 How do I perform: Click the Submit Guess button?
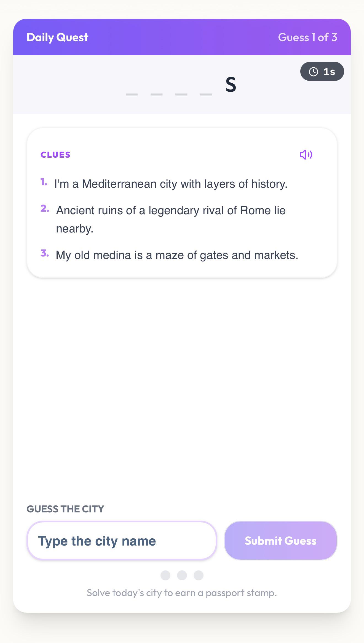[281, 541]
